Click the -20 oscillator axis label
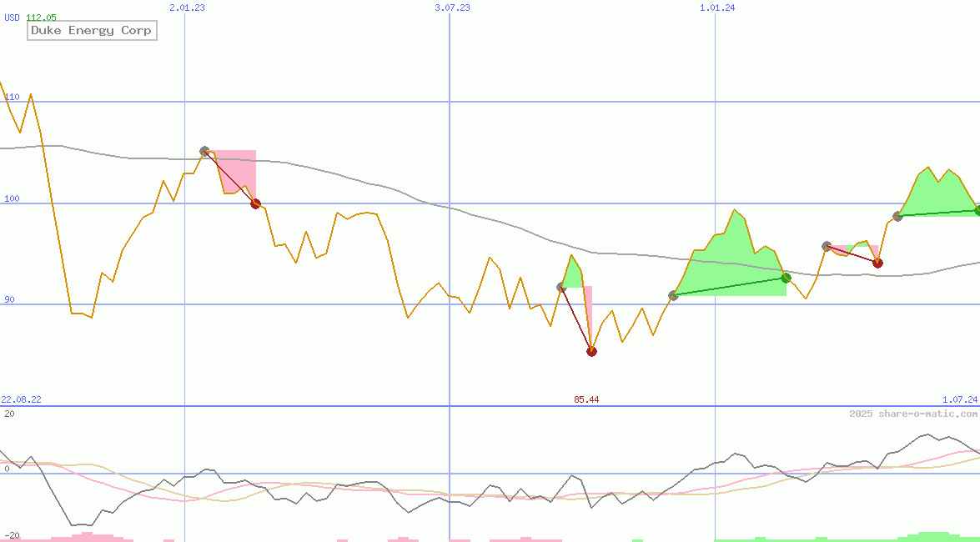980x542 pixels. point(11,536)
